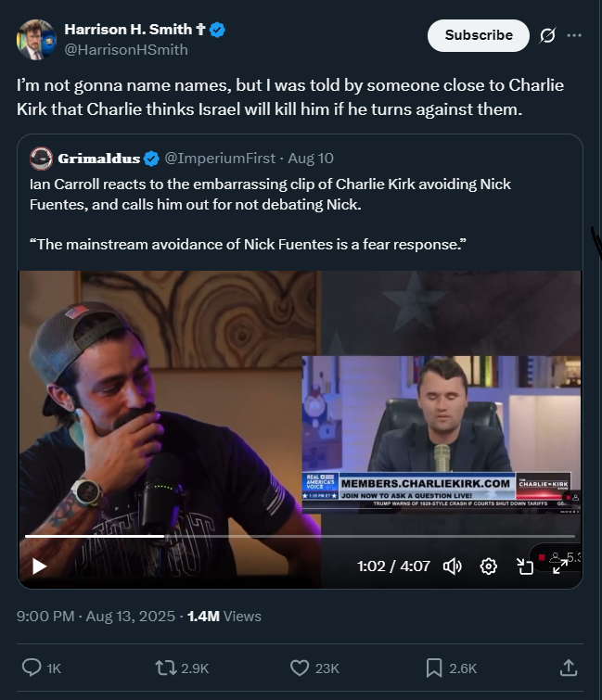Image resolution: width=602 pixels, height=700 pixels.
Task: Bookmark this post
Action: coord(433,668)
